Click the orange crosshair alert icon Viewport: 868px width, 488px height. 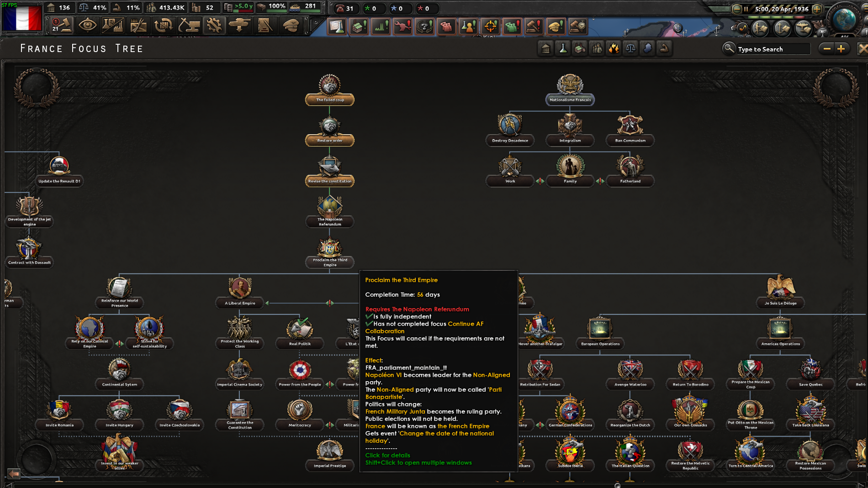pos(490,26)
